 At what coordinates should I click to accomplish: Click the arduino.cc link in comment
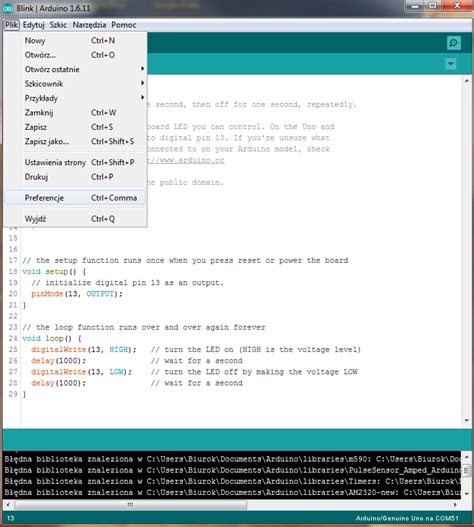[186, 160]
